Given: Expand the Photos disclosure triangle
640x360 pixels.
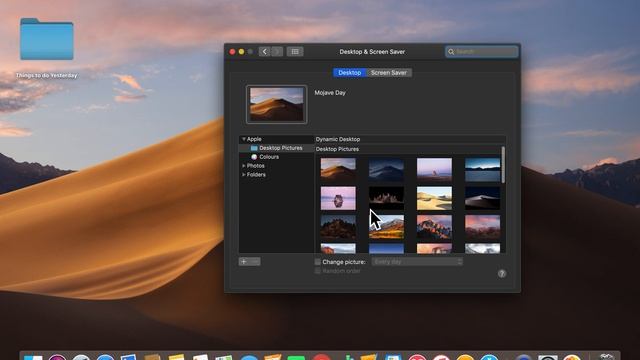Looking at the screenshot, I should pos(244,166).
